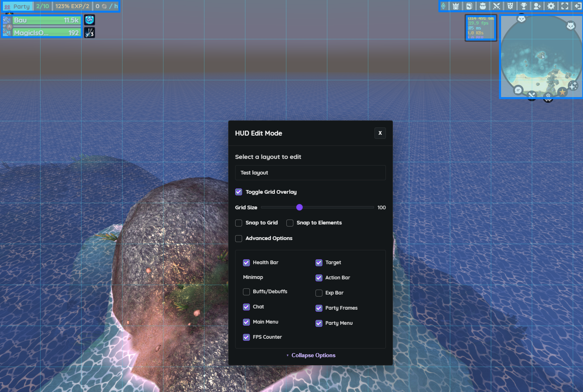Click the sparkles icon on minimap edge
The height and width of the screenshot is (392, 583).
coord(573,85)
